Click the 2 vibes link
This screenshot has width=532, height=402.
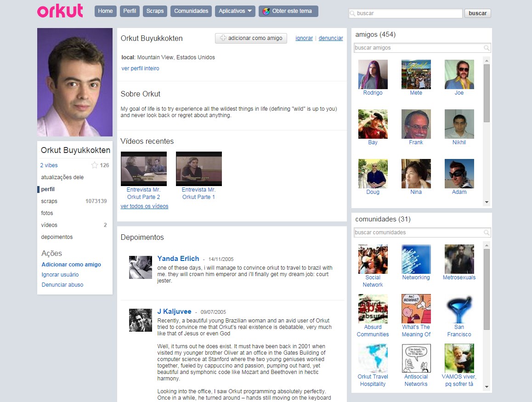coord(49,165)
